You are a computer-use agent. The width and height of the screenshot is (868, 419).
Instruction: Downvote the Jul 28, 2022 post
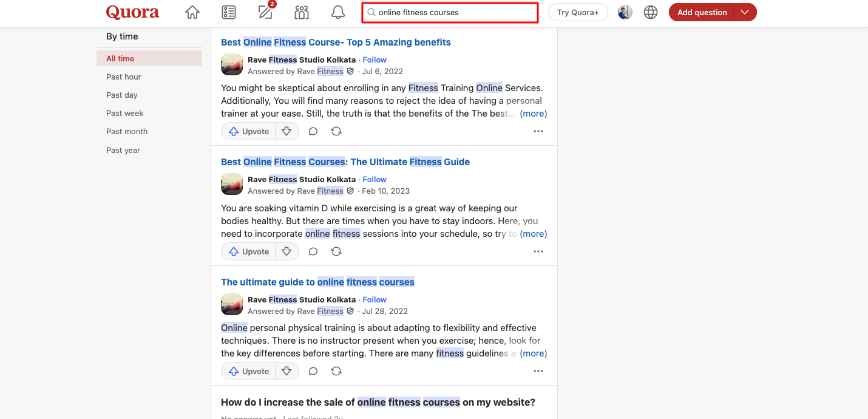tap(287, 371)
